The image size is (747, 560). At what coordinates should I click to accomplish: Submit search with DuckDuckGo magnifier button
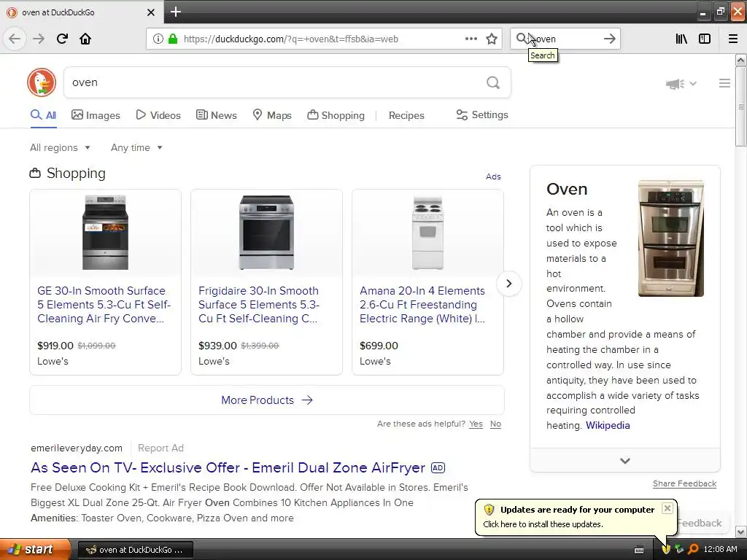coord(493,82)
